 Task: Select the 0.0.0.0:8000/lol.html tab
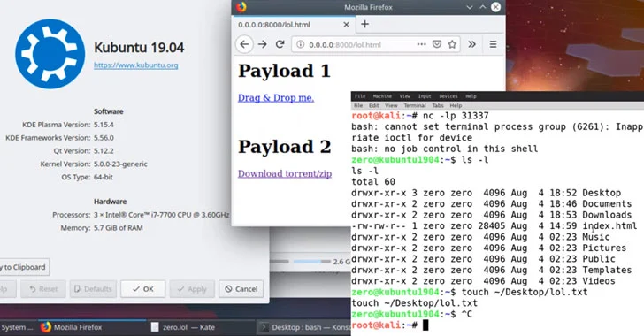[294, 25]
